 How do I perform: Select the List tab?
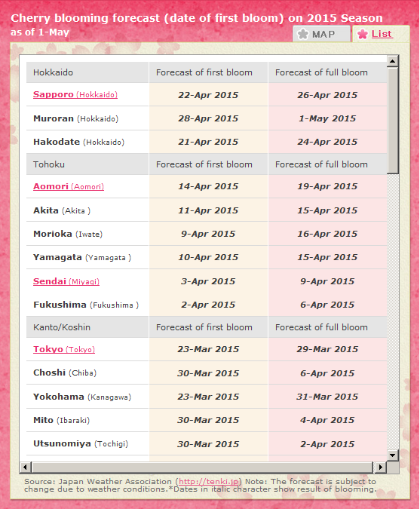point(381,34)
